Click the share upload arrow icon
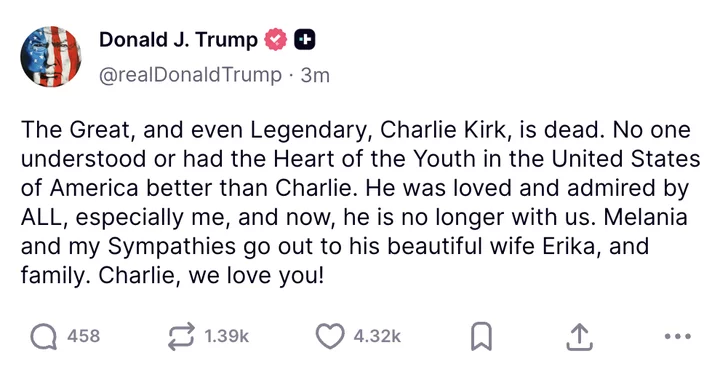Viewport: 720px width, 380px height. pyautogui.click(x=579, y=337)
